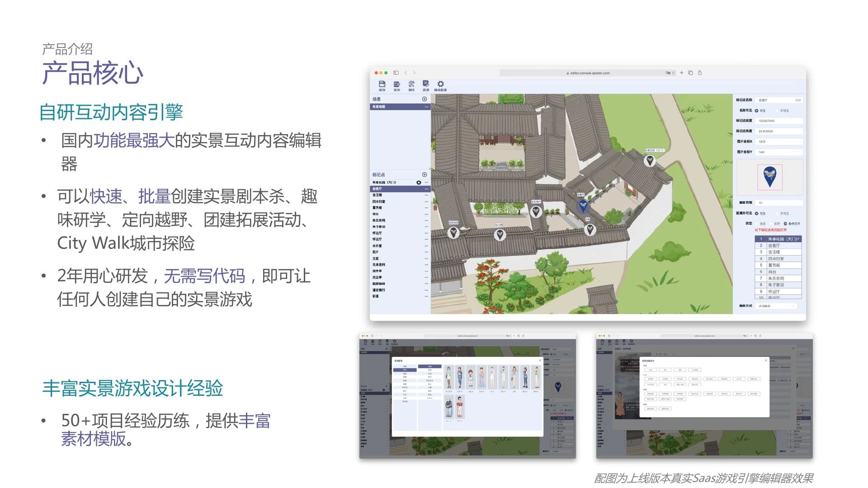Open resources with the 资源 icon
Viewport: 868px width, 488px height.
click(425, 84)
